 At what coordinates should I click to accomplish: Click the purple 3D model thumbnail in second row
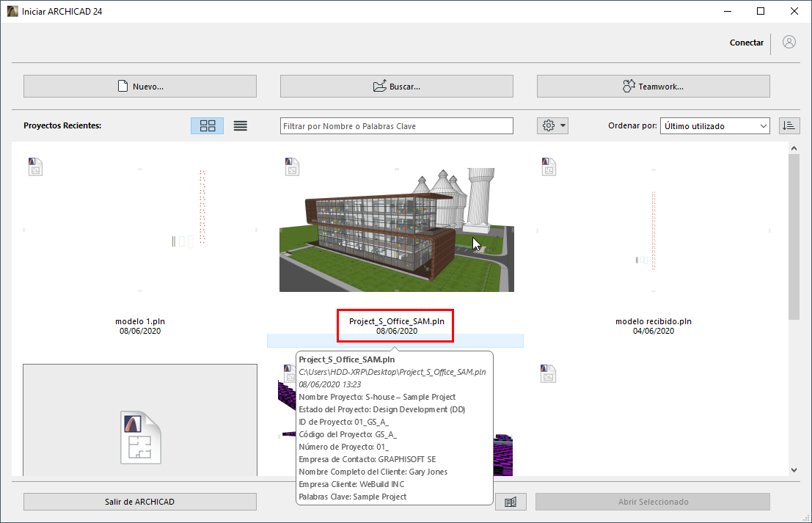pos(502,455)
